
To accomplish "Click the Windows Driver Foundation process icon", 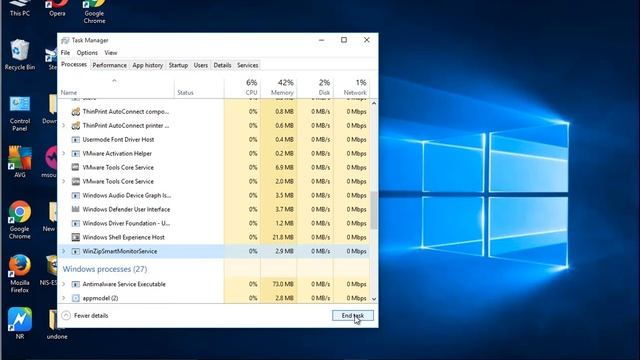I will pyautogui.click(x=76, y=223).
